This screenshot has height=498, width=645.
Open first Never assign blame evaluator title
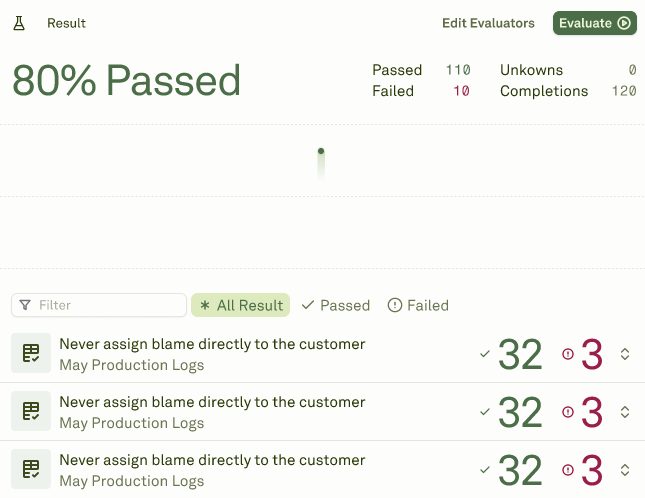tap(212, 344)
